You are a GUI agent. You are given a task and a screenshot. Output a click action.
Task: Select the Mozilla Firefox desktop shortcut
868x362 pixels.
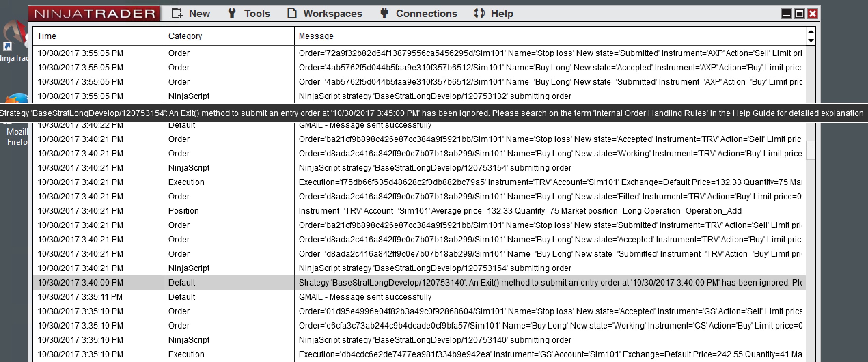(x=15, y=120)
